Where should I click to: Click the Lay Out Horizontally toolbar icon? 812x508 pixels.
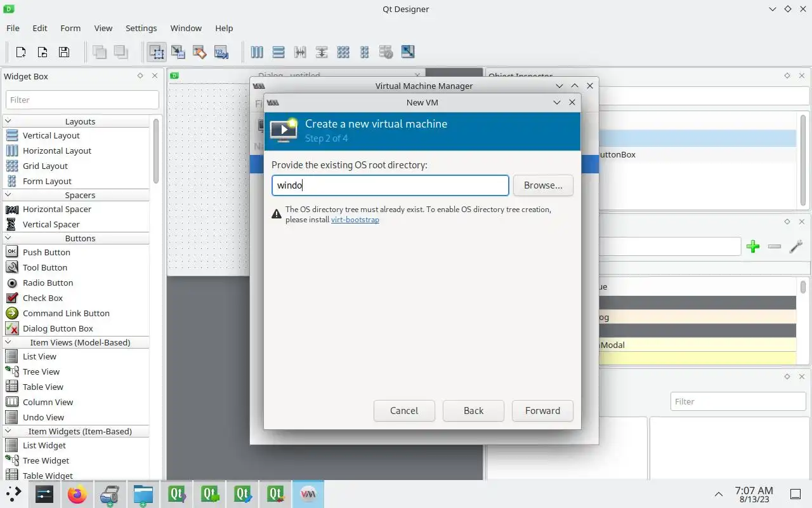click(x=257, y=52)
